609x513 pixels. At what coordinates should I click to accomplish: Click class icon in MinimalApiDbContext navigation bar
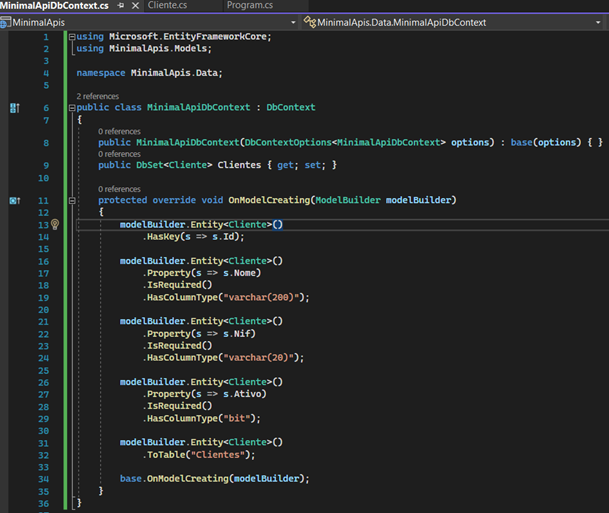coord(311,21)
